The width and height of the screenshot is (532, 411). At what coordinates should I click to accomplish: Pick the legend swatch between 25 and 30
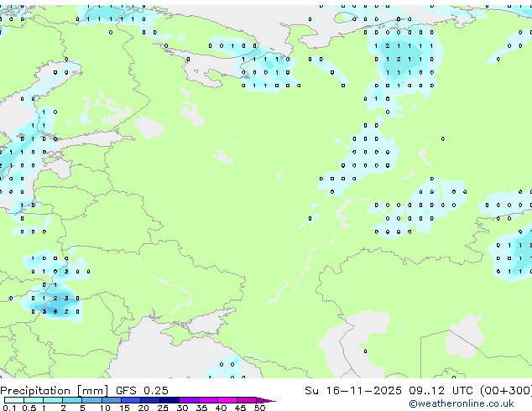point(170,400)
